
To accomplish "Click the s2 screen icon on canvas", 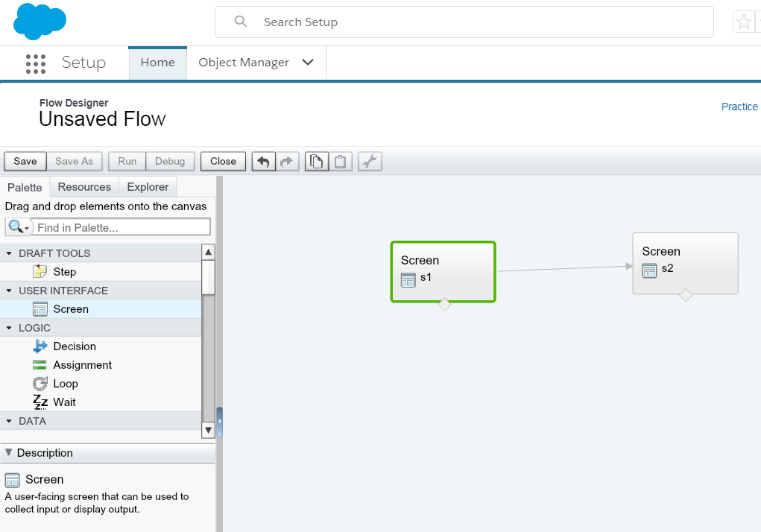I will (x=649, y=270).
